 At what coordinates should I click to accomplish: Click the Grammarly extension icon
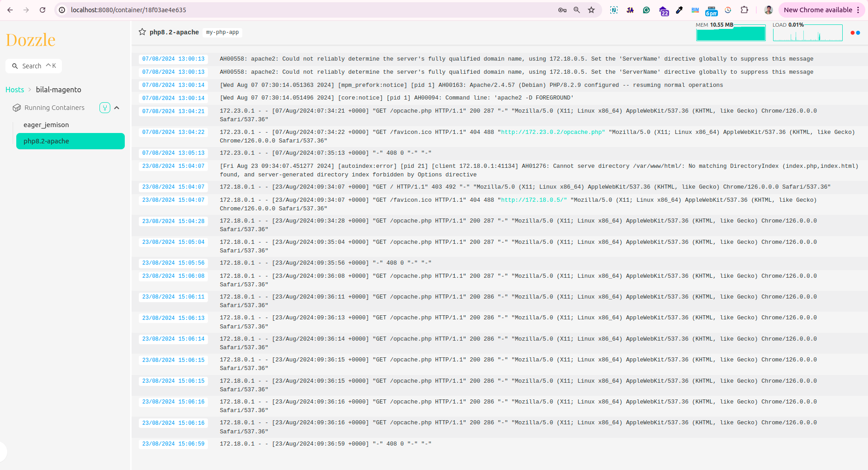click(646, 10)
